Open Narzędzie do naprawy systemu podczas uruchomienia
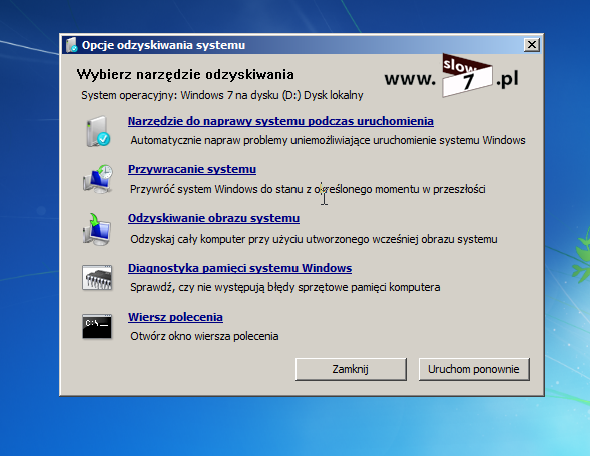Image resolution: width=590 pixels, height=456 pixels. [x=281, y=121]
